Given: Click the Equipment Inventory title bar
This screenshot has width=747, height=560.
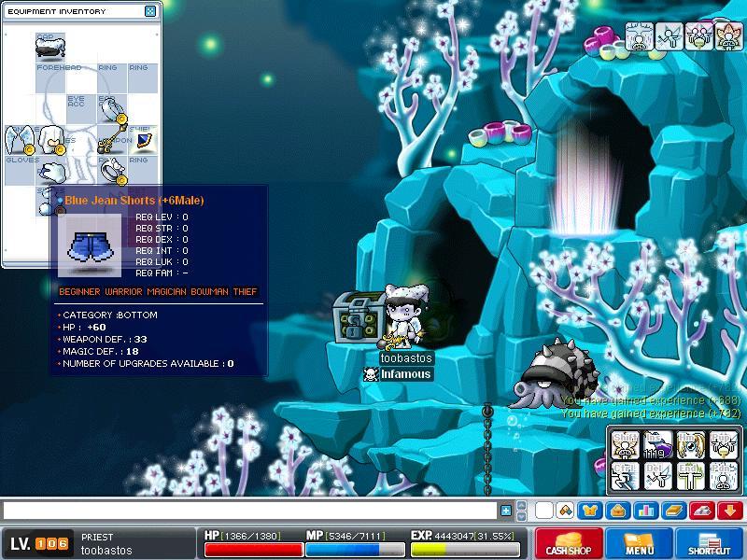Looking at the screenshot, I should 81,11.
